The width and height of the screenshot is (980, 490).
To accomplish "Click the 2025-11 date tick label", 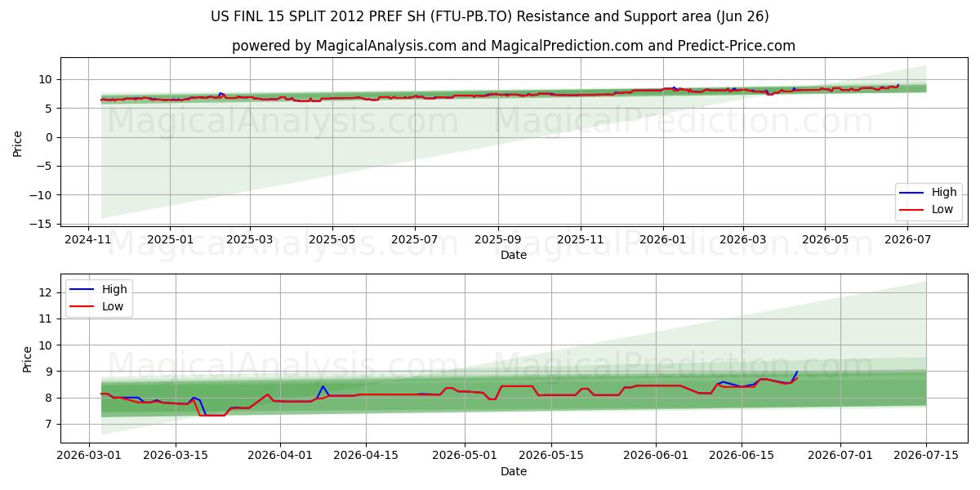I will (x=581, y=240).
